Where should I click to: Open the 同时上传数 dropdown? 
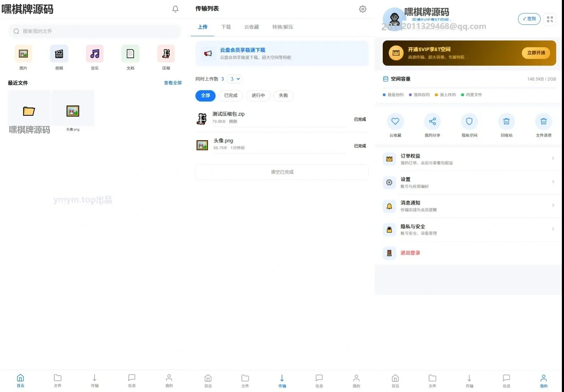pyautogui.click(x=234, y=79)
